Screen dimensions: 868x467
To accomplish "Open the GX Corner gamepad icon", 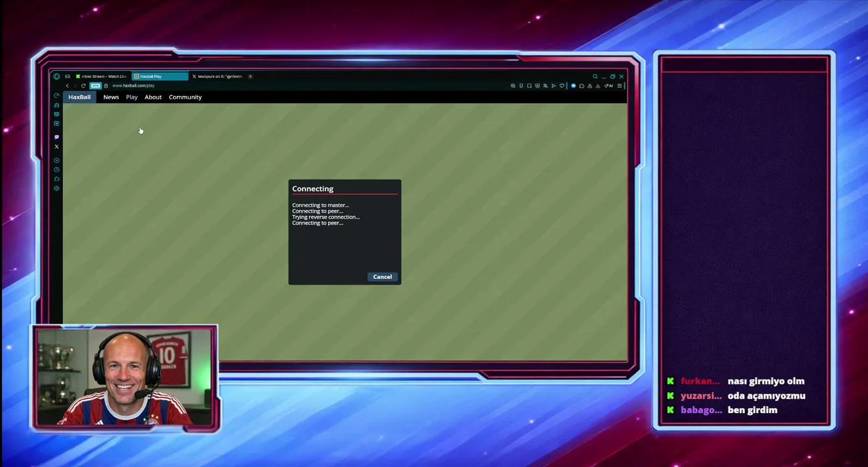I will 67,77.
